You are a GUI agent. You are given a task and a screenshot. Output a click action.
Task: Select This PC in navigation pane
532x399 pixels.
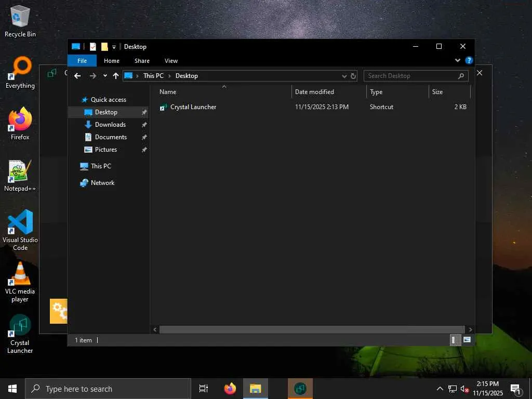pos(100,166)
